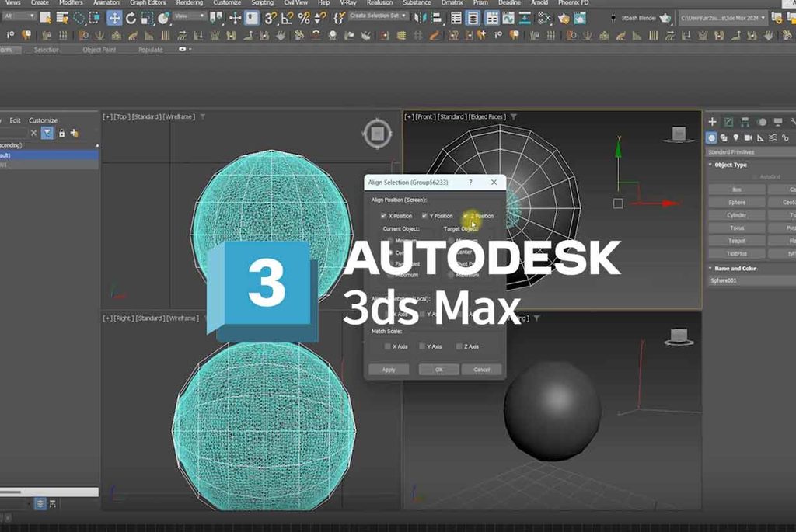Switch to the Object Paint ribbon tab
Viewport: 796px width, 532px height.
point(99,50)
